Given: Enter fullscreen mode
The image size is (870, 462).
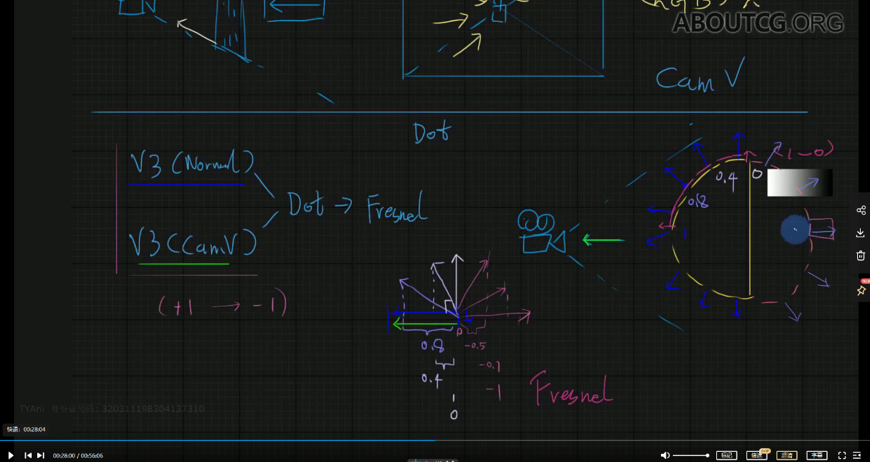Looking at the screenshot, I should point(842,456).
